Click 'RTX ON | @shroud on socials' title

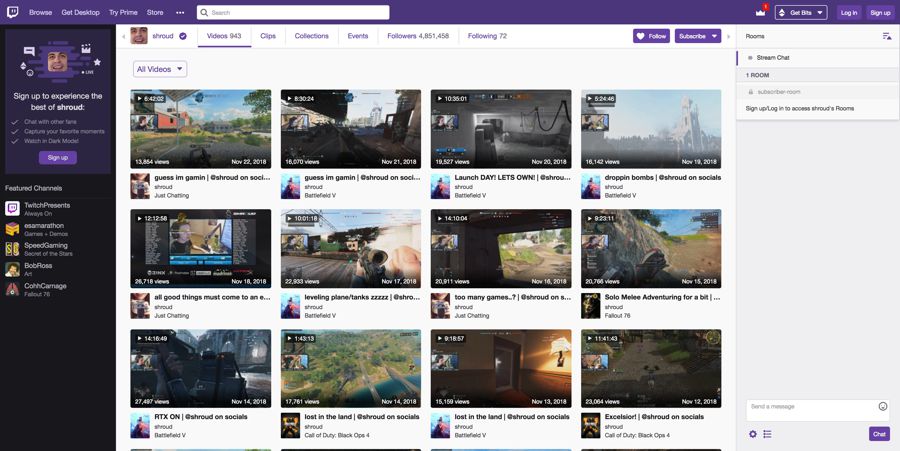click(x=201, y=417)
